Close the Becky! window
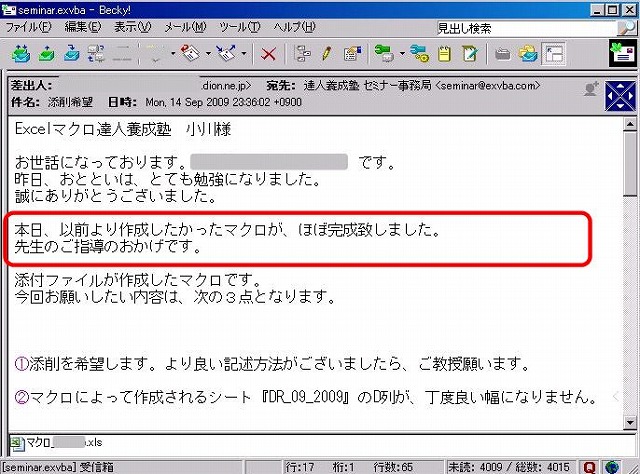 (x=629, y=10)
